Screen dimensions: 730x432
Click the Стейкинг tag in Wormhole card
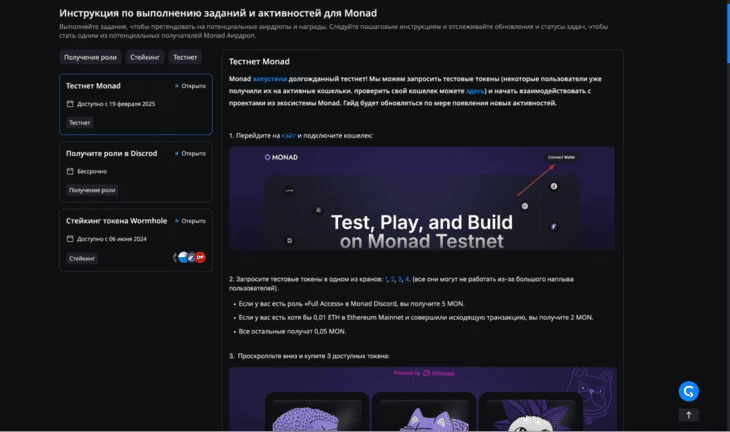(82, 258)
